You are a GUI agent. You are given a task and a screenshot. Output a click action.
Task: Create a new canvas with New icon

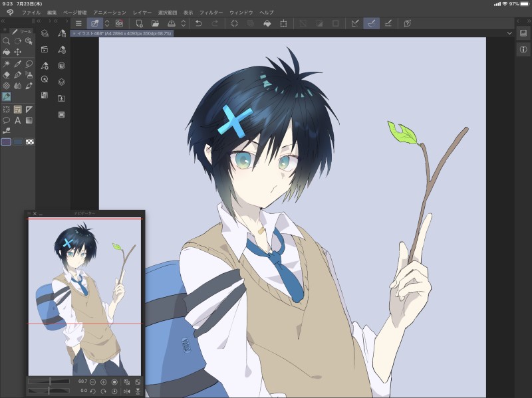[x=139, y=23]
